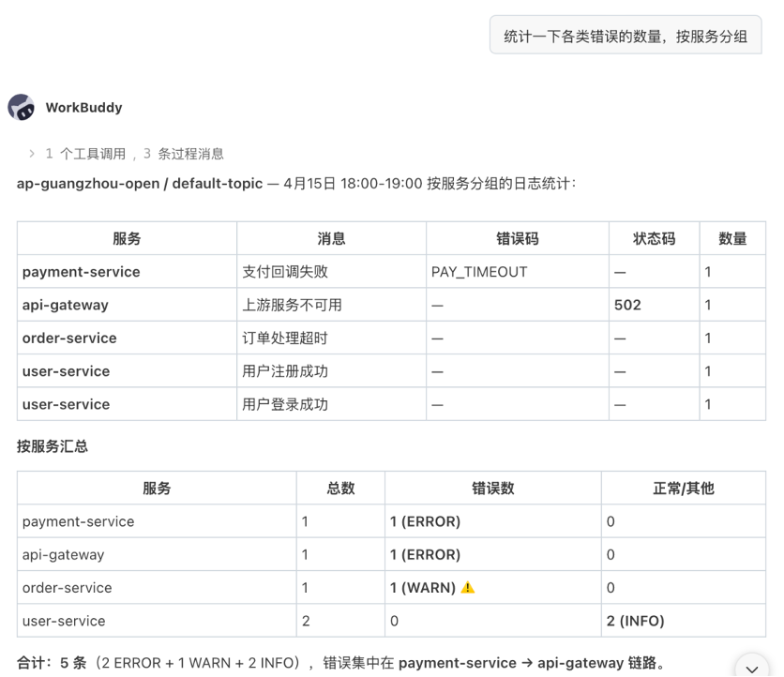The height and width of the screenshot is (677, 784).
Task: Click the warning icon next to 1 (WARN)
Action: click(x=468, y=588)
